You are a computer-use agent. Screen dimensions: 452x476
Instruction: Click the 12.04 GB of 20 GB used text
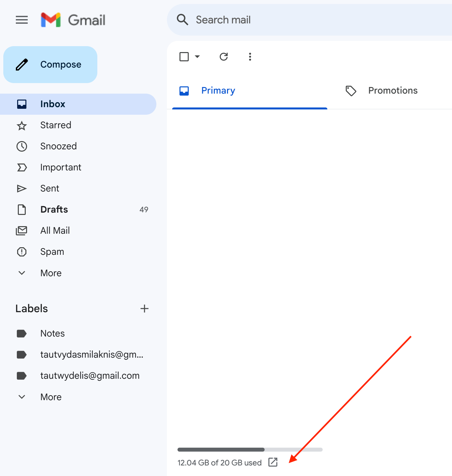[220, 463]
